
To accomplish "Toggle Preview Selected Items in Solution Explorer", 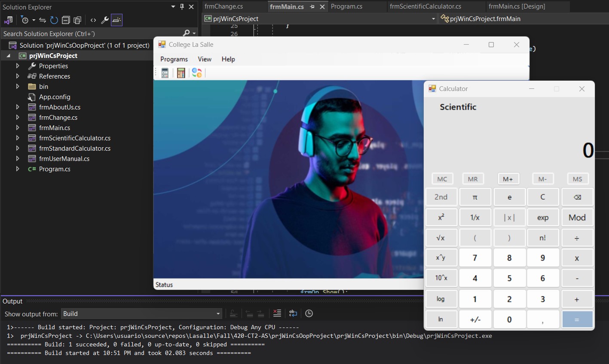I will 116,20.
